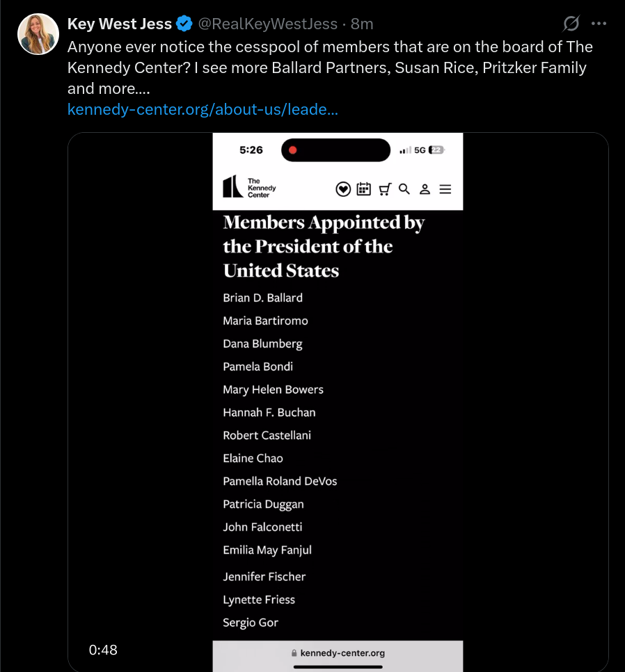Click the 0:48 video time indicator
This screenshot has height=672, width=625.
click(x=103, y=650)
